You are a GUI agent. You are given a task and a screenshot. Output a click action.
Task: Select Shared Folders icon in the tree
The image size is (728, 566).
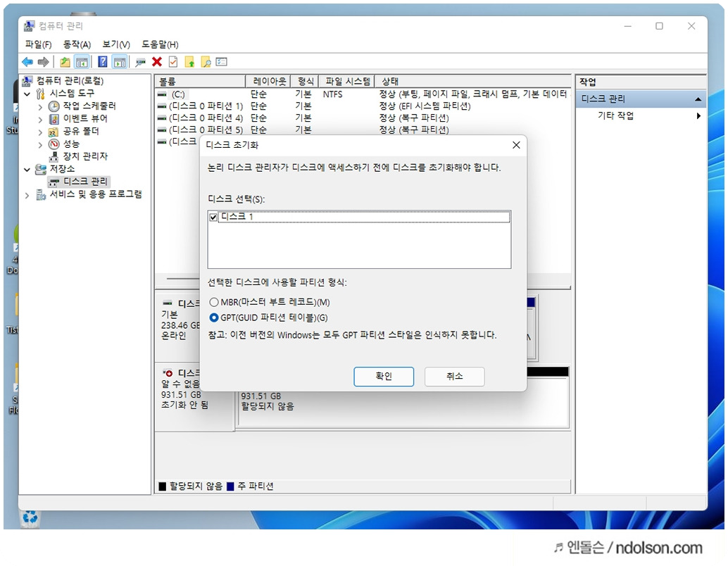coord(54,132)
